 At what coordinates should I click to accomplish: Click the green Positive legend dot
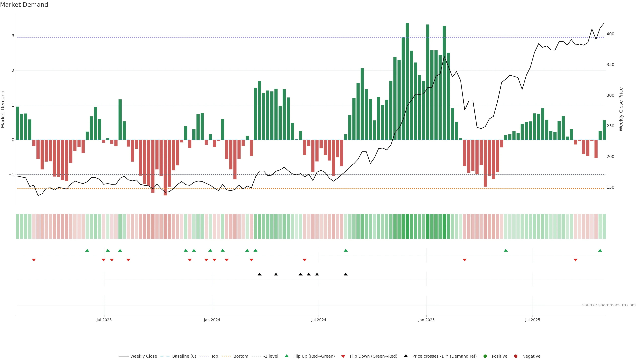(485, 356)
